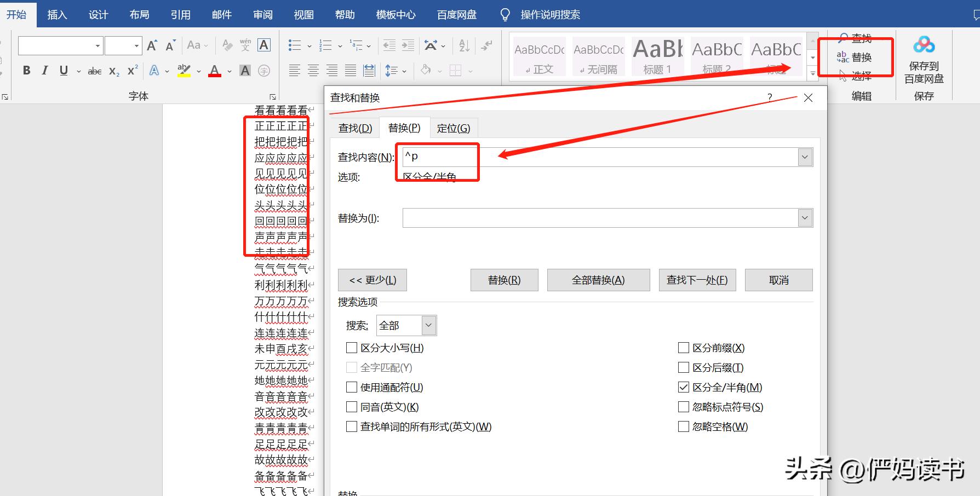Open the Replace tool in the ribbon
The image size is (980, 496).
coord(855,57)
